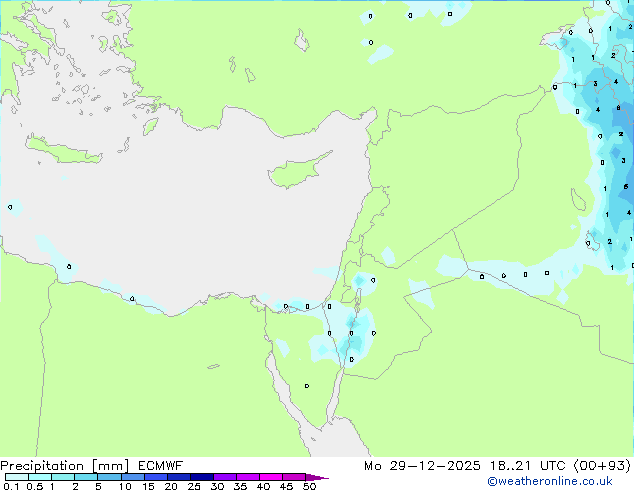The height and width of the screenshot is (490, 634).
Task: Click the 25–30 mm dark blue swatch
Action: [201, 477]
